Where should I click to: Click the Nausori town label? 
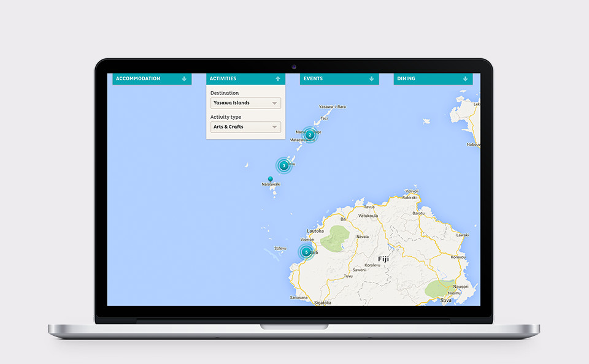click(x=461, y=287)
